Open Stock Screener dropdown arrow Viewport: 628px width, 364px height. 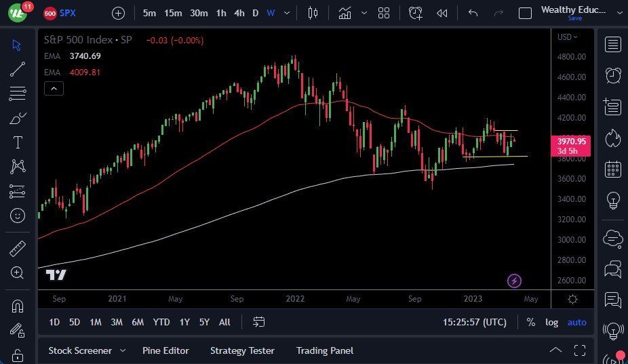[123, 350]
